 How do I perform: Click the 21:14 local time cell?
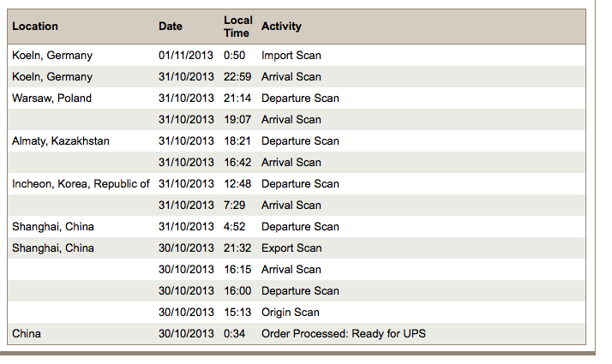237,98
